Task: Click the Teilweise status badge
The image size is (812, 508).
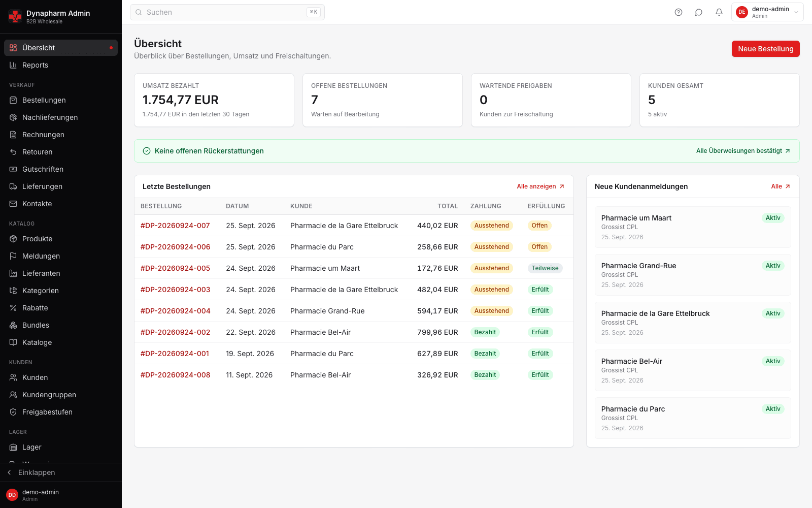Action: (545, 268)
